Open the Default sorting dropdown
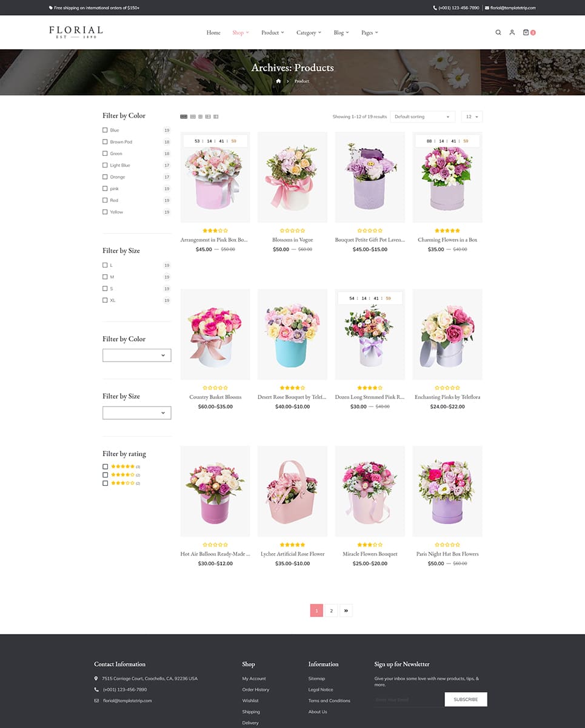The width and height of the screenshot is (585, 728). [x=423, y=116]
